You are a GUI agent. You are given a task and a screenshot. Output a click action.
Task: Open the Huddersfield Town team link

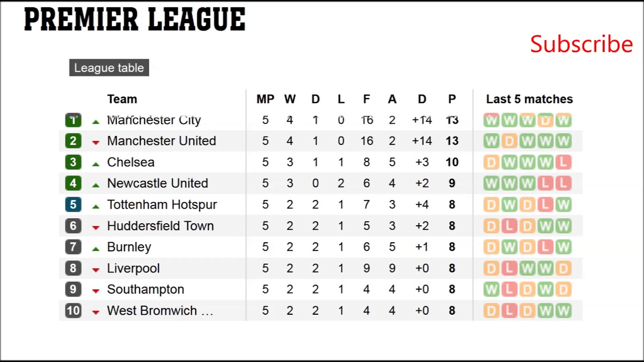160,226
